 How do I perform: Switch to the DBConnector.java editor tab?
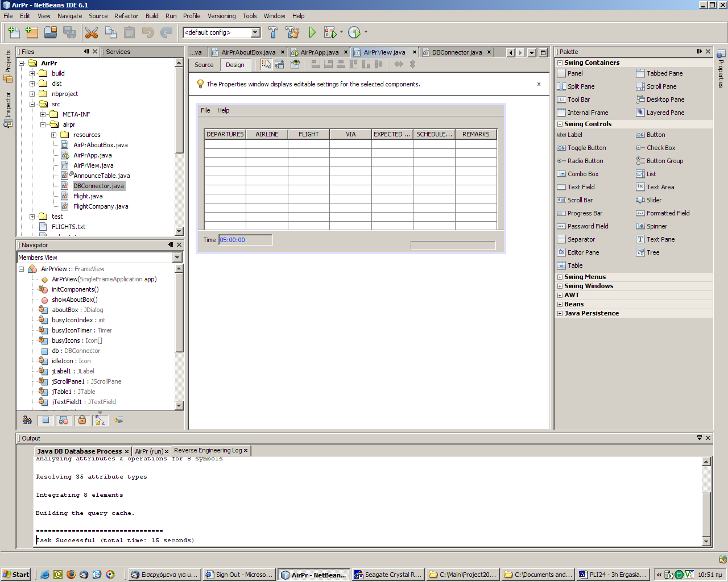click(x=457, y=52)
